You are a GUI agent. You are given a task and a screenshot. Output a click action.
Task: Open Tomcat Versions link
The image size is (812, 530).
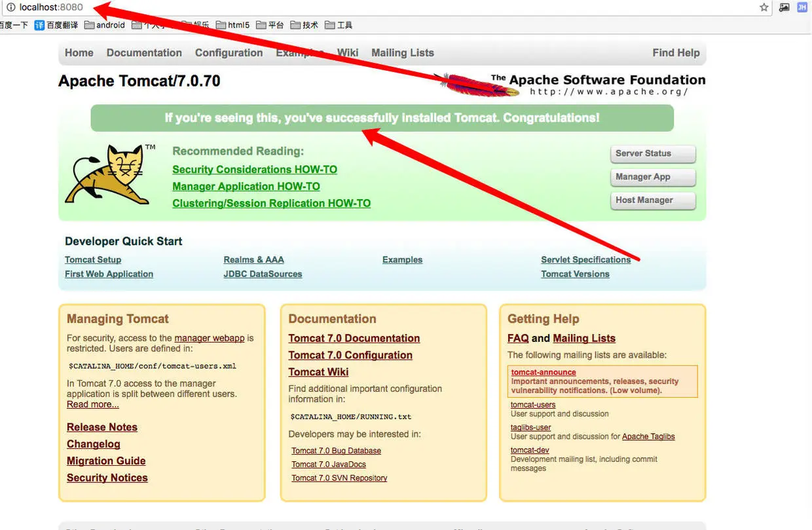(575, 274)
